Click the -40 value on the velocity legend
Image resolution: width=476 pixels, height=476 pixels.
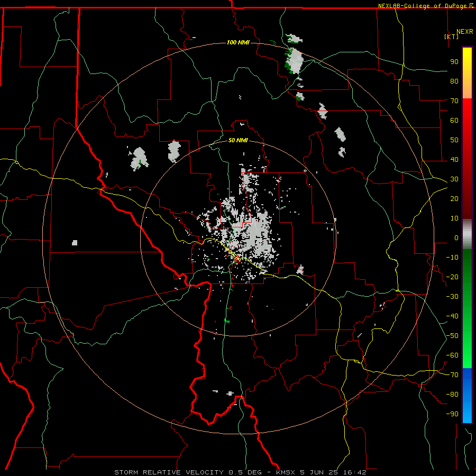click(452, 316)
